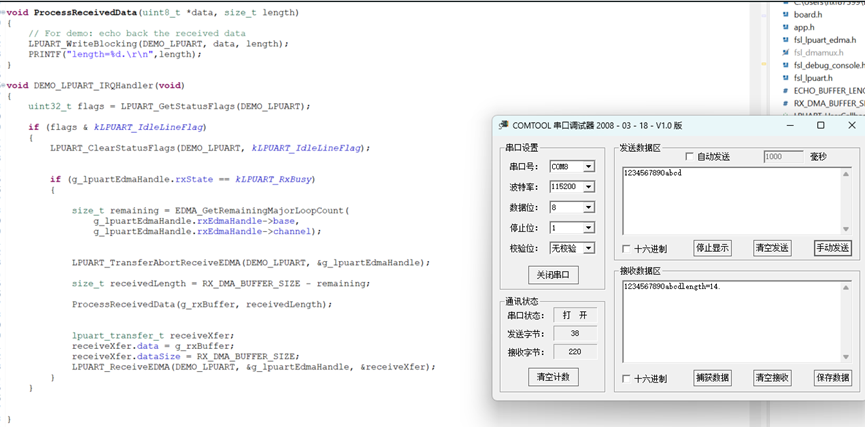865x427 pixels.
Task: Open the 串口号 COM port dropdown
Action: coord(589,166)
